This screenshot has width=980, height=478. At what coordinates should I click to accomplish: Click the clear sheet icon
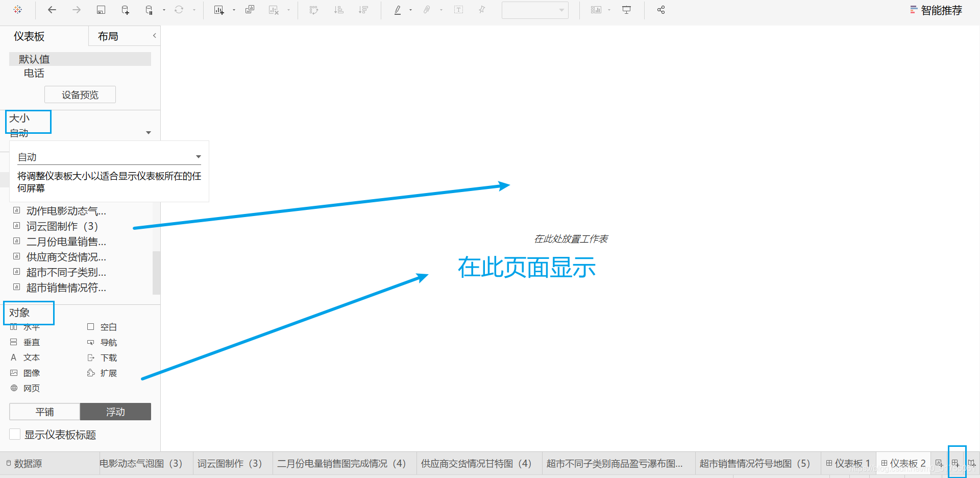point(274,10)
